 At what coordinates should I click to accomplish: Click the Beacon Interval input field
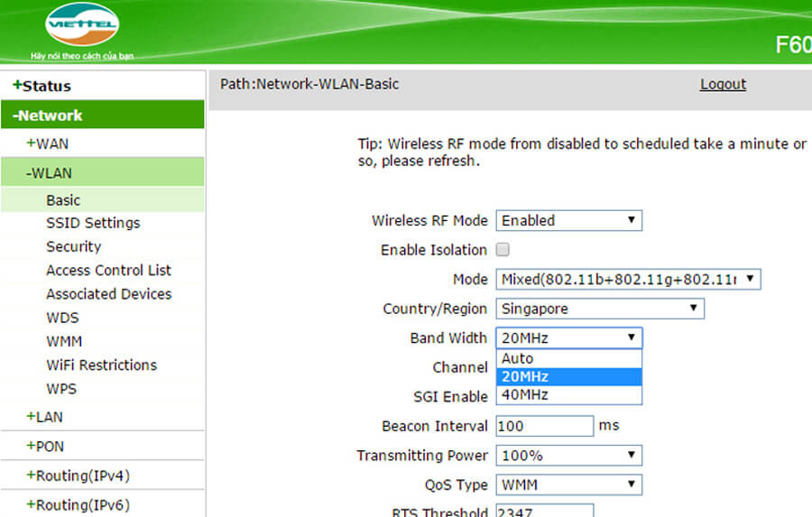coord(544,426)
